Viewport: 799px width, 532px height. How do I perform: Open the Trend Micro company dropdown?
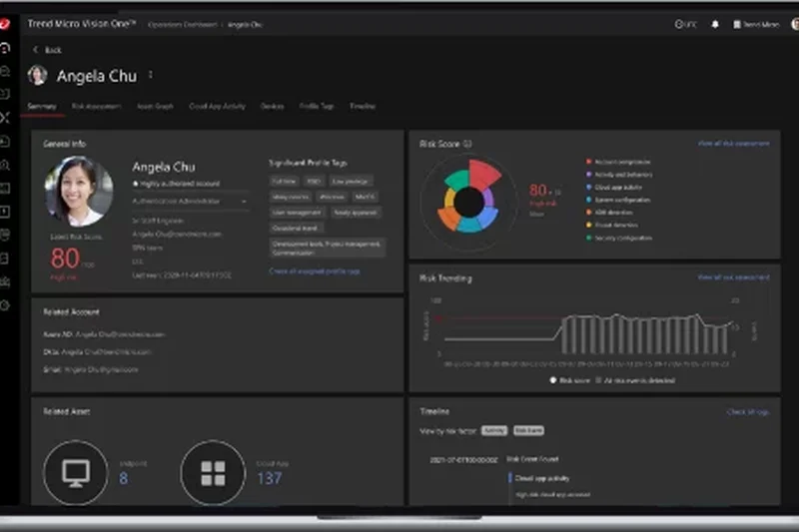(756, 24)
